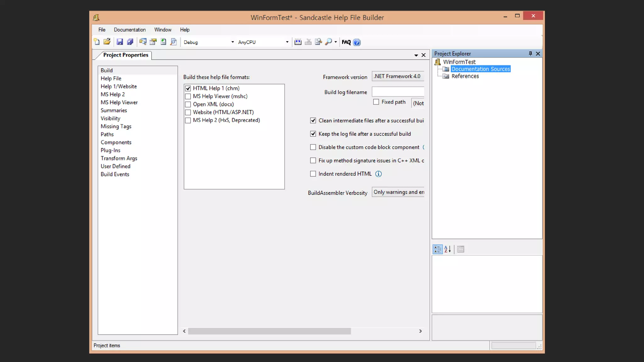Click the Build Project toolbar icon
Viewport: 644px width, 362px height.
pos(298,42)
